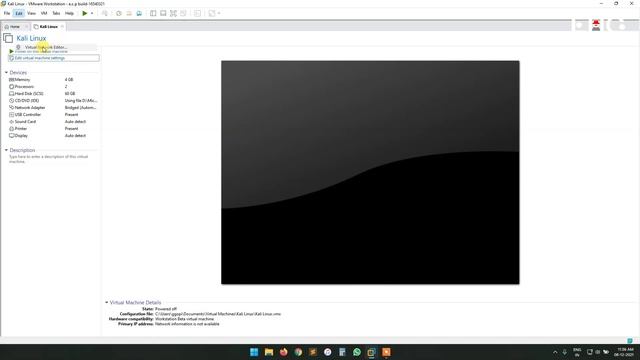The image size is (640, 360).
Task: Click the Kali Linux VM title heading
Action: coord(31,38)
